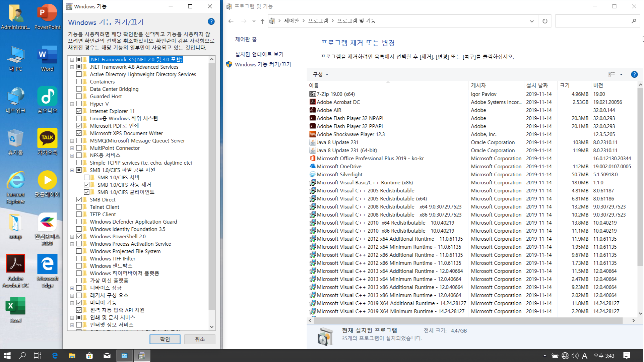
Task: Sort by 크기 column header
Action: (574, 85)
